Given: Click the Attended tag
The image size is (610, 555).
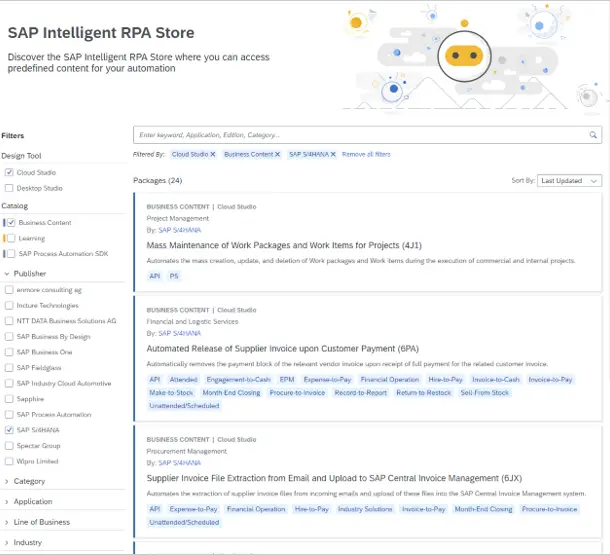Looking at the screenshot, I should pos(183,380).
